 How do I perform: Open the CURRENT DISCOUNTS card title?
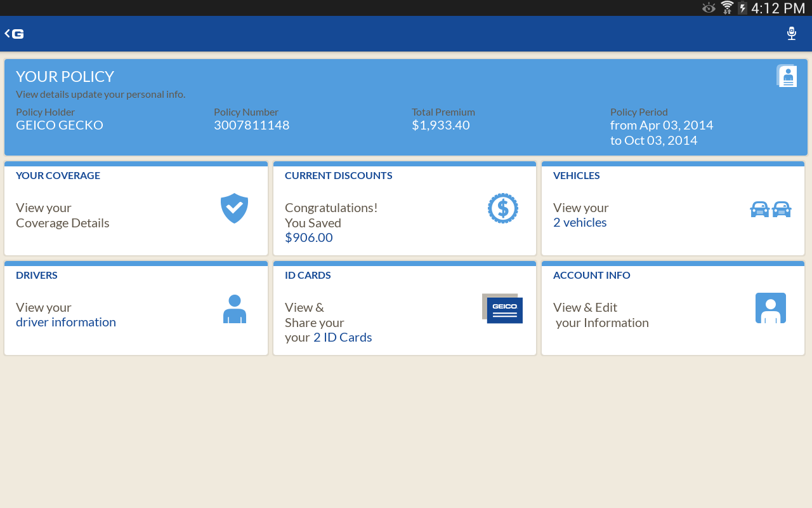coord(339,175)
